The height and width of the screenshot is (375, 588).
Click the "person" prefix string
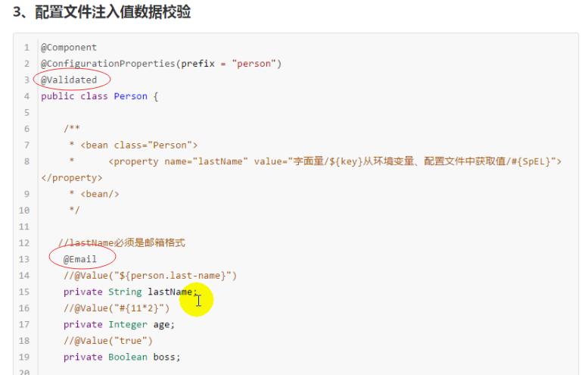tap(254, 64)
